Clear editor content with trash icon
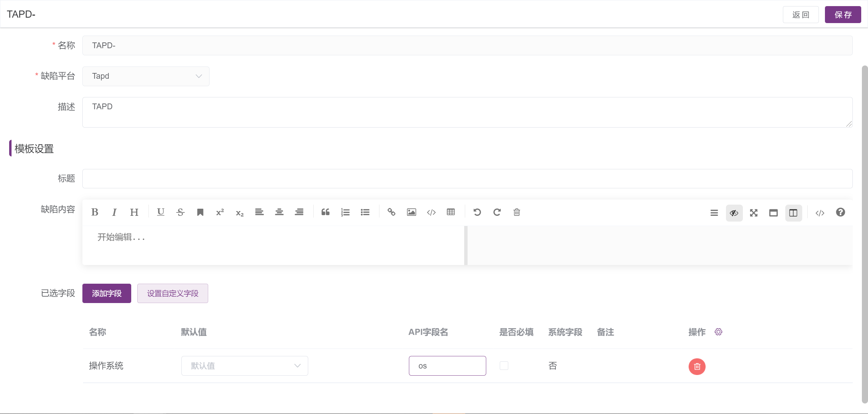Viewport: 868px width, 414px height. pyautogui.click(x=517, y=212)
